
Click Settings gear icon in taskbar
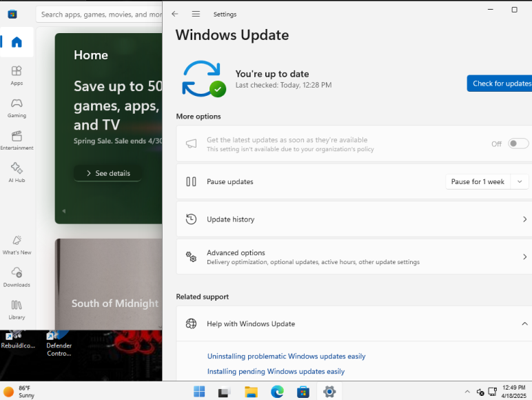[x=329, y=392]
